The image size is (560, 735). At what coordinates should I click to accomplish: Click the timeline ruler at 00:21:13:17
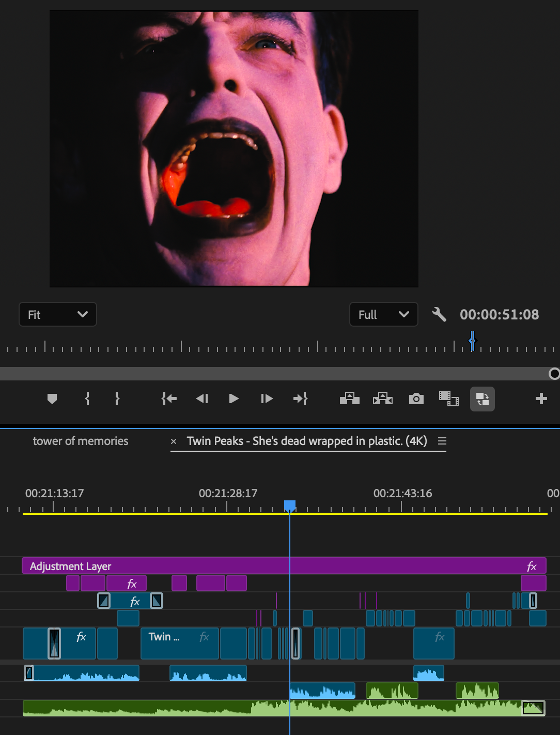click(54, 494)
